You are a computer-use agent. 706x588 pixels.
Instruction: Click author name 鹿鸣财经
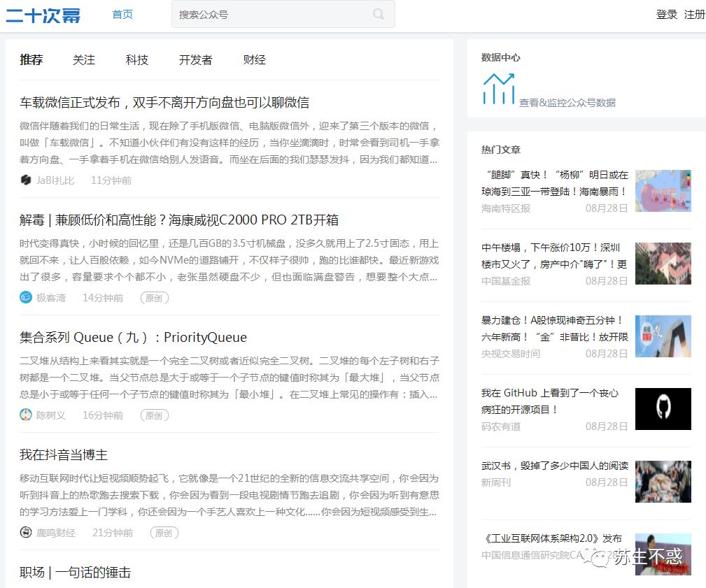point(56,533)
